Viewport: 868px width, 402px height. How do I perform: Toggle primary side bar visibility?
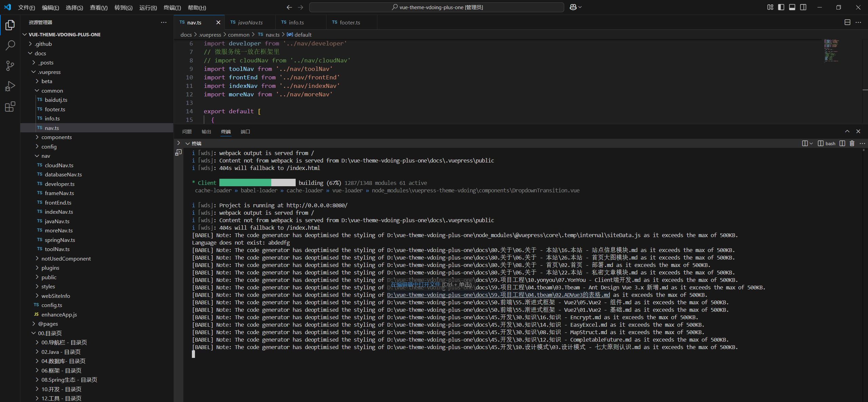pos(781,7)
